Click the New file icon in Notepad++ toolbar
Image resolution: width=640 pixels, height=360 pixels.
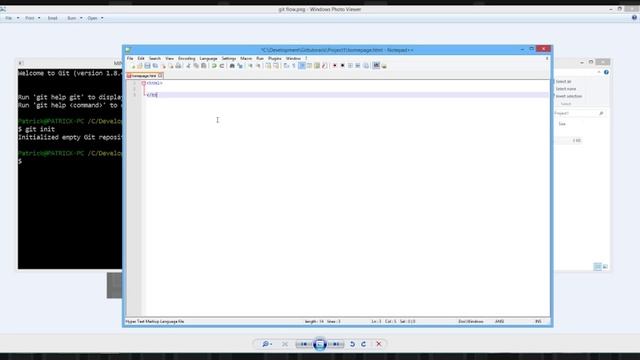133,66
